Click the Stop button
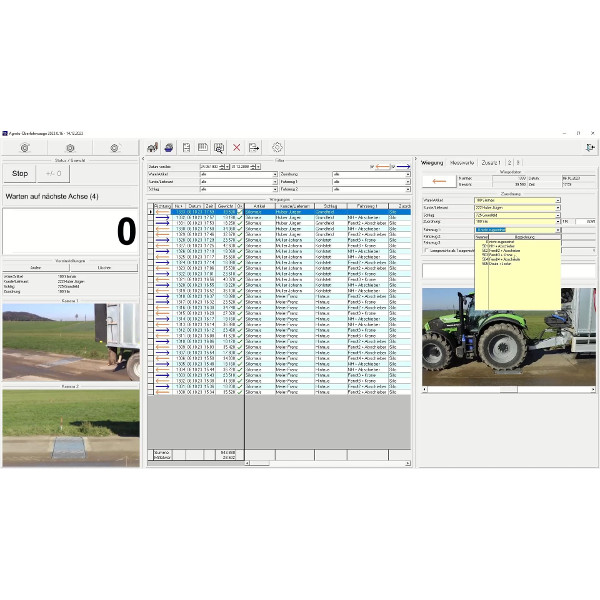 coord(20,174)
